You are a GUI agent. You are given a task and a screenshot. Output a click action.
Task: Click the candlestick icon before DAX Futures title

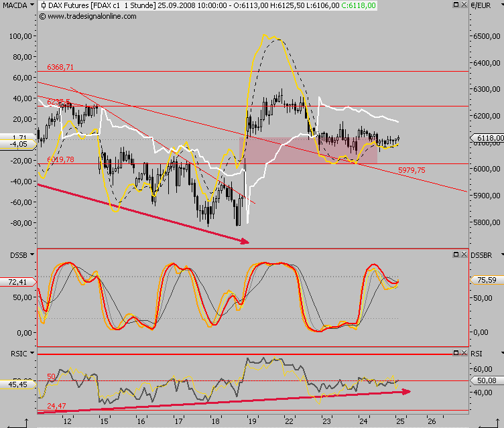pyautogui.click(x=44, y=5)
